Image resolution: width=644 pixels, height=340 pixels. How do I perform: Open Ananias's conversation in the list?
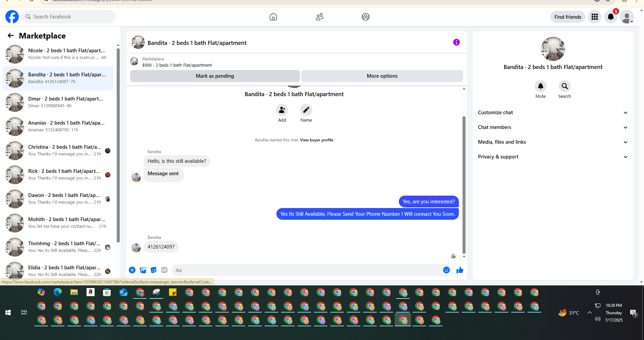(58, 127)
